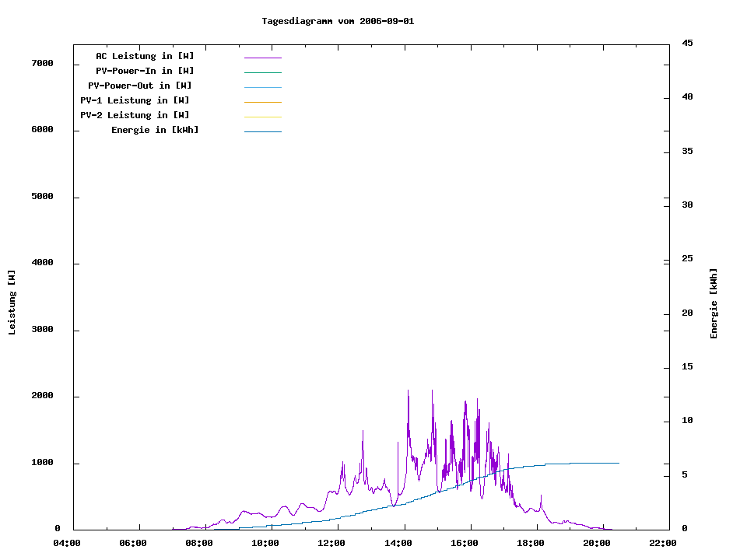Viewport: 747px width, 560px height.
Task: Click the purple AC Leistung legend line sample
Action: pos(262,58)
